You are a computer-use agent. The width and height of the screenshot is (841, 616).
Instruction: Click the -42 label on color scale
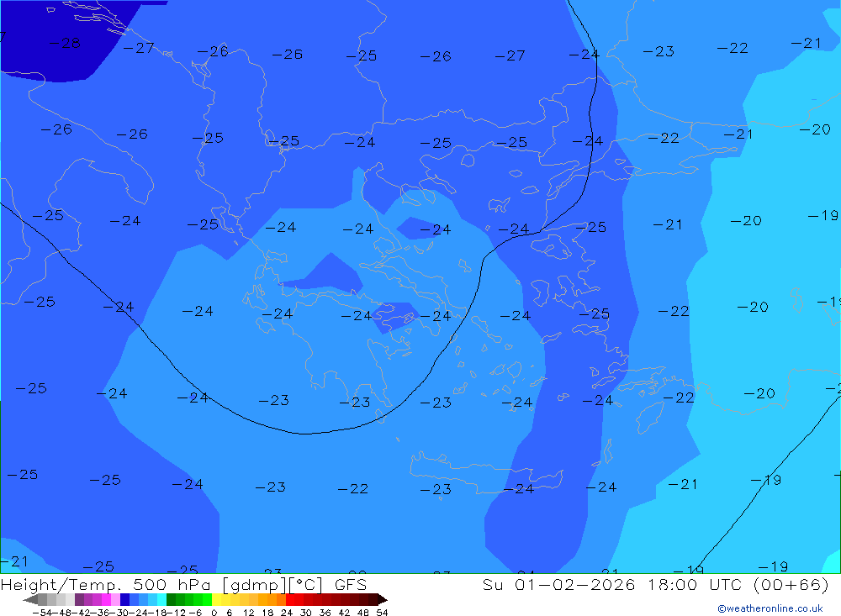[x=81, y=613]
